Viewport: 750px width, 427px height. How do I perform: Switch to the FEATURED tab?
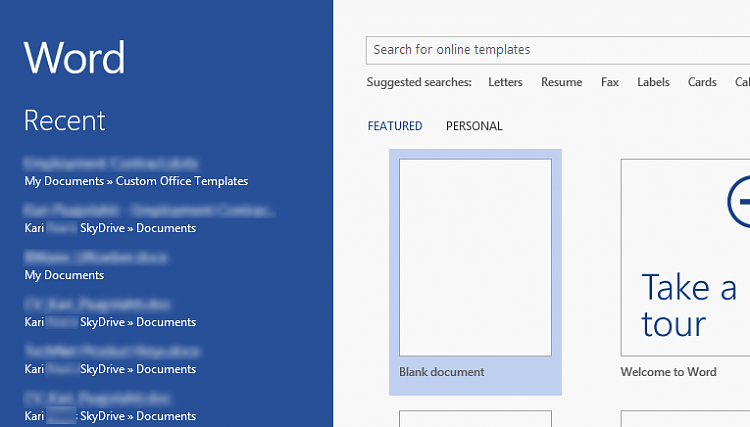coord(395,126)
